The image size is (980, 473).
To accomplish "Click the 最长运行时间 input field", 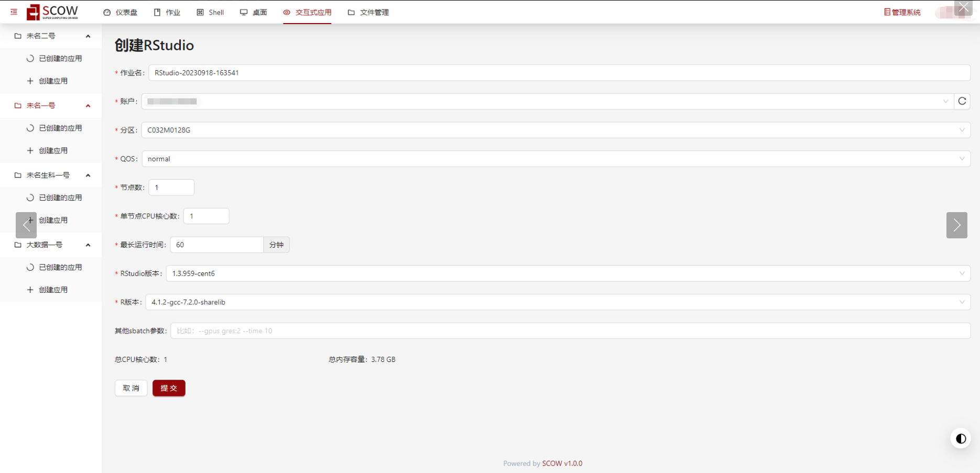I will point(216,245).
